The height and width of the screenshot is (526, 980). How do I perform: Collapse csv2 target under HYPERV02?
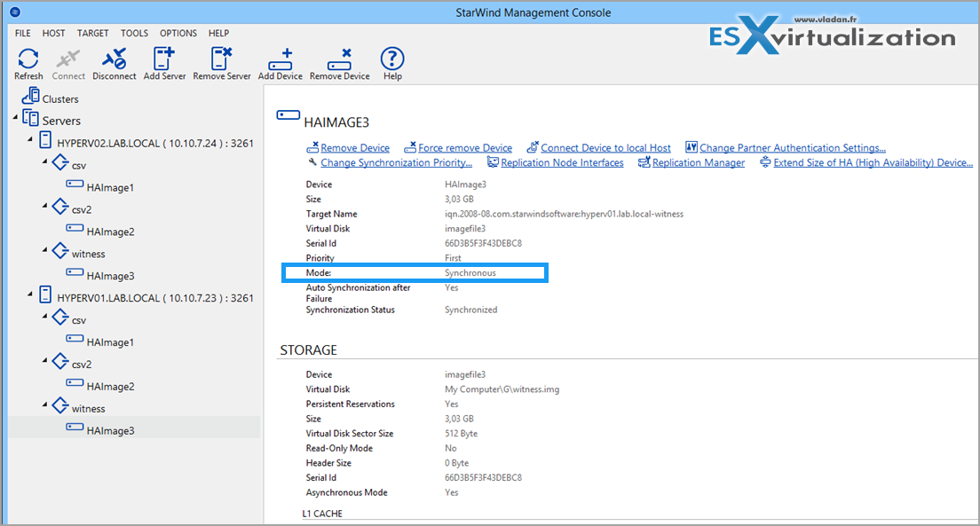click(x=45, y=208)
